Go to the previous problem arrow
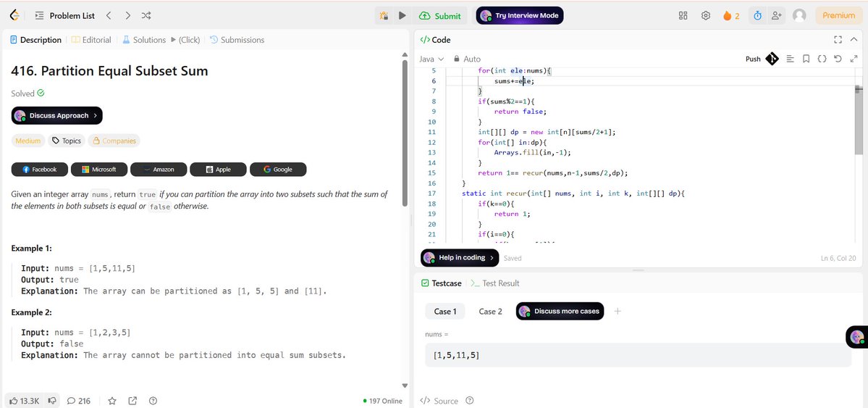Image resolution: width=868 pixels, height=408 pixels. tap(109, 15)
